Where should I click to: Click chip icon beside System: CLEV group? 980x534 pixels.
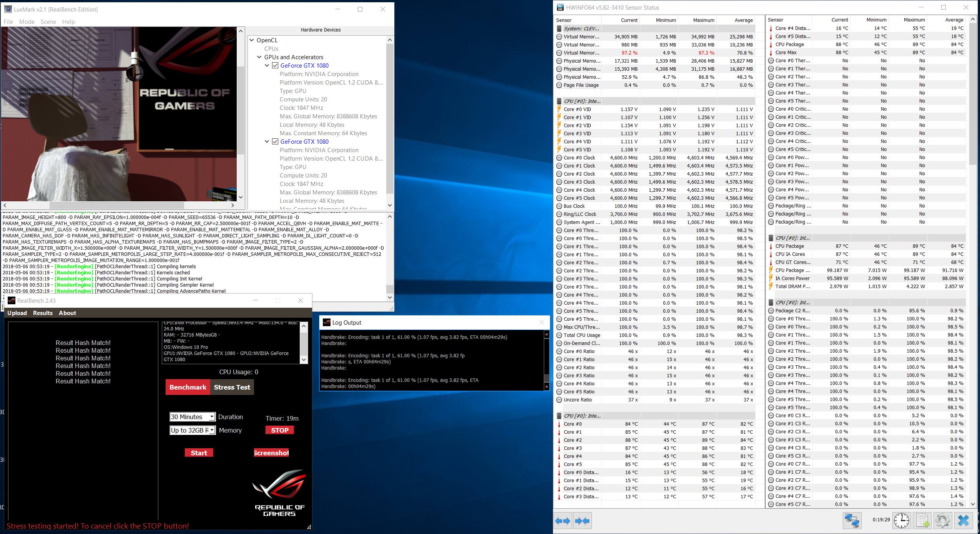(559, 28)
